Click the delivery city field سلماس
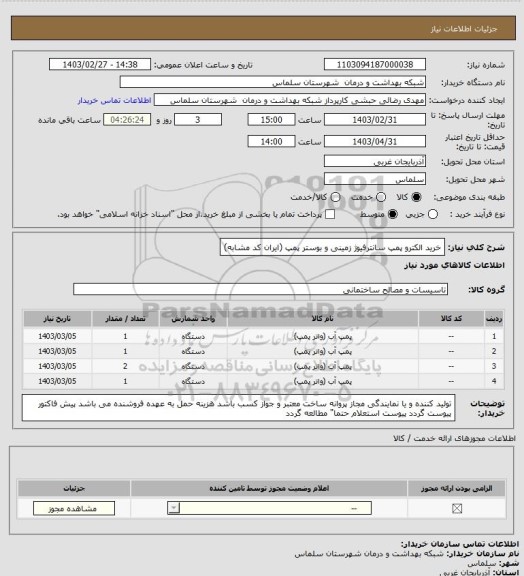 pyautogui.click(x=375, y=179)
